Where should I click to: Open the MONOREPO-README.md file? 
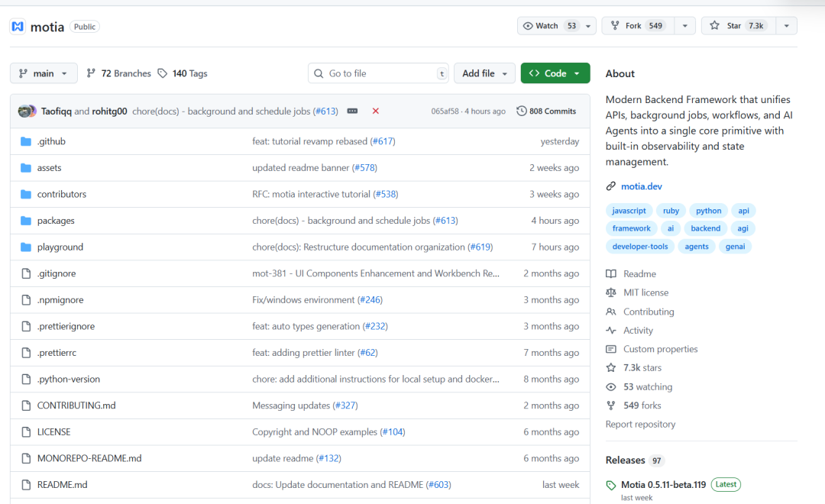point(89,458)
